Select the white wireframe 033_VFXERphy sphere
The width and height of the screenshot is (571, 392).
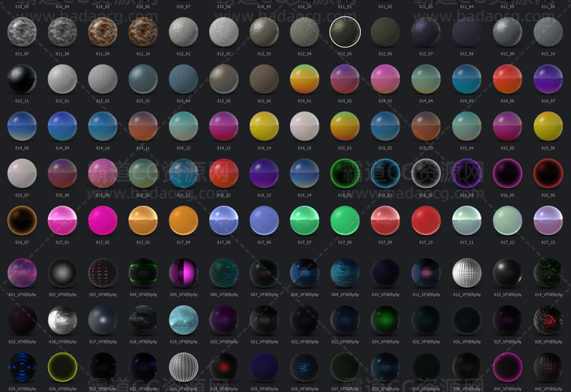[x=183, y=367]
